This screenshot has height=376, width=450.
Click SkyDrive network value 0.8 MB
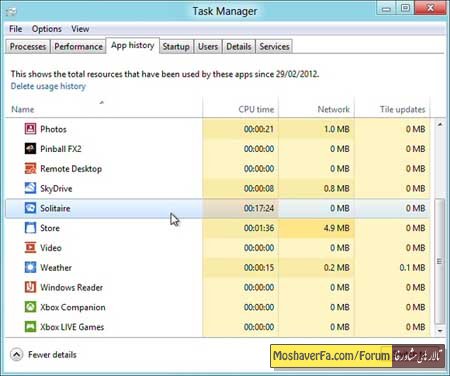pos(336,189)
